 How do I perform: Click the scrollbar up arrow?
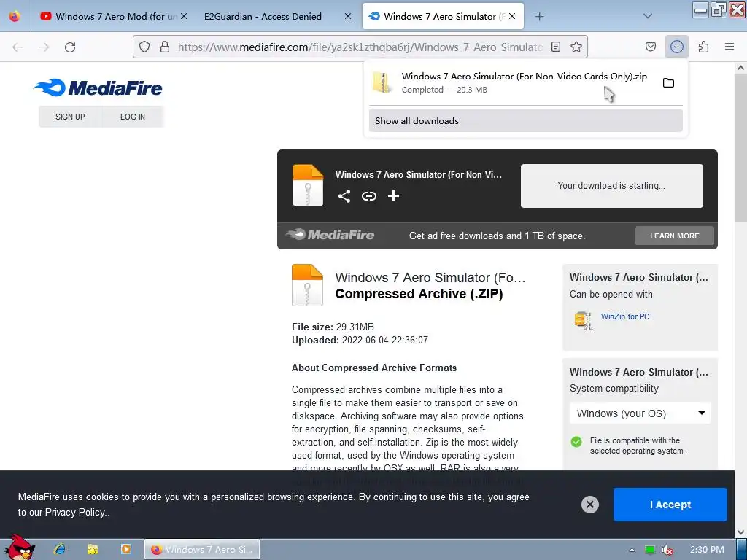point(741,68)
